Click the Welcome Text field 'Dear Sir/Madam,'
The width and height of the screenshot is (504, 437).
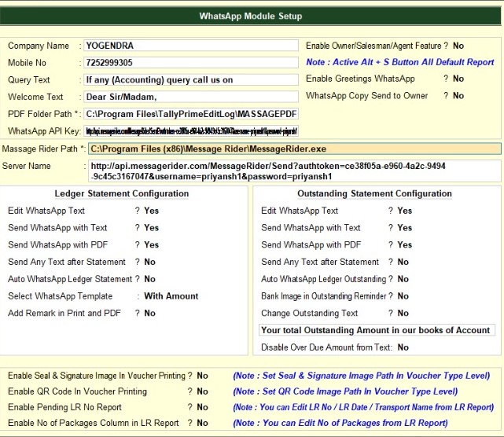[x=191, y=97]
